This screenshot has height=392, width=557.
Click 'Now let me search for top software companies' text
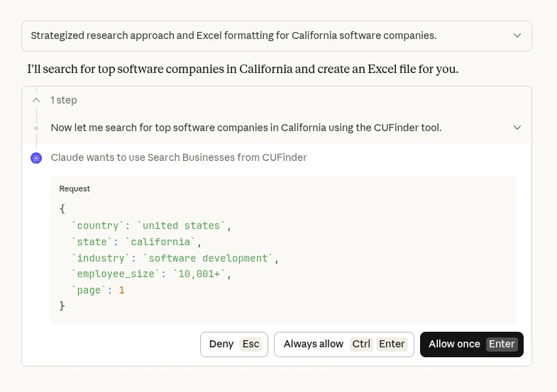(246, 128)
